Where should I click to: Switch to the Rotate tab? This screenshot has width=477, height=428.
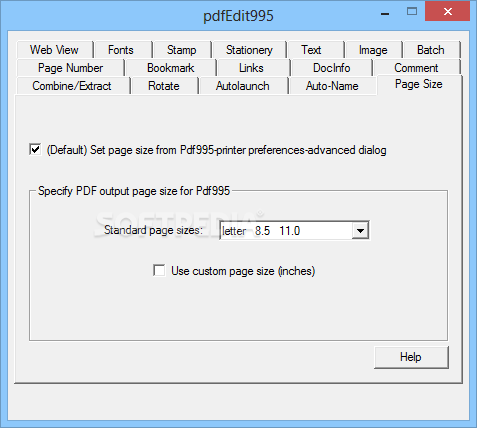164,86
